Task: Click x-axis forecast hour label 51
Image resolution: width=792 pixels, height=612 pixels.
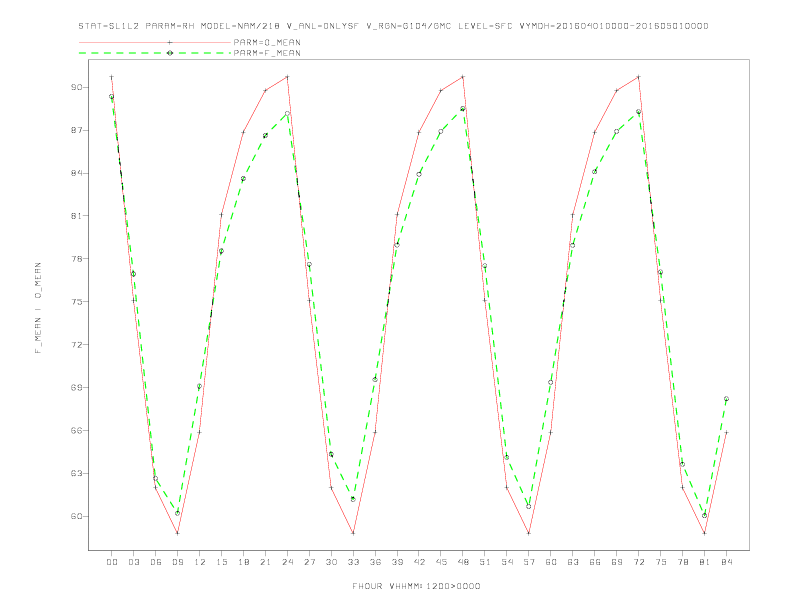Action: 485,562
